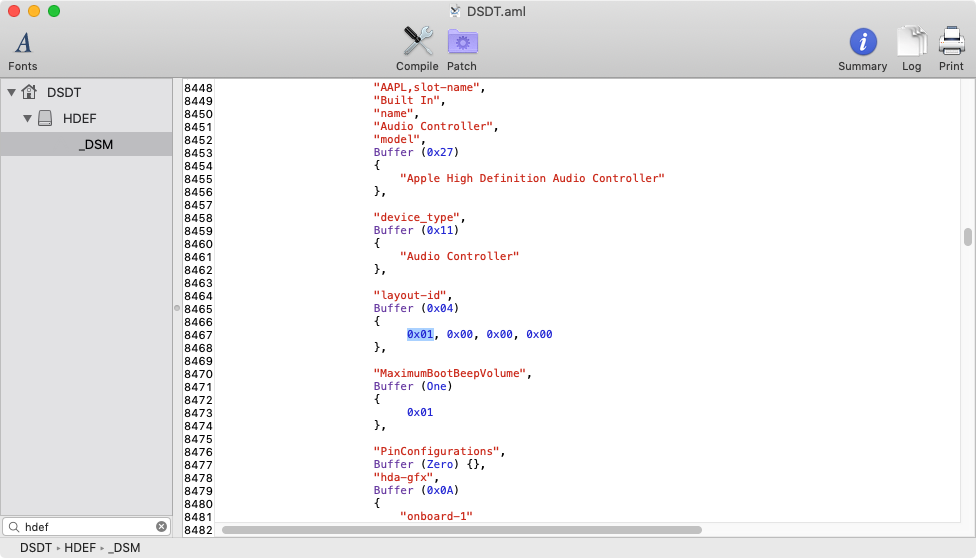Click the vertical scrollbar thumb

point(968,237)
